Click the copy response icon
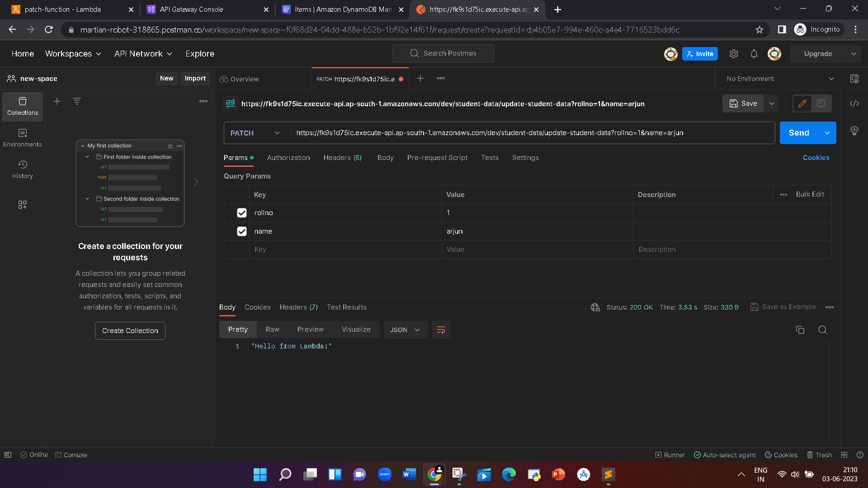This screenshot has height=488, width=868. click(x=800, y=330)
